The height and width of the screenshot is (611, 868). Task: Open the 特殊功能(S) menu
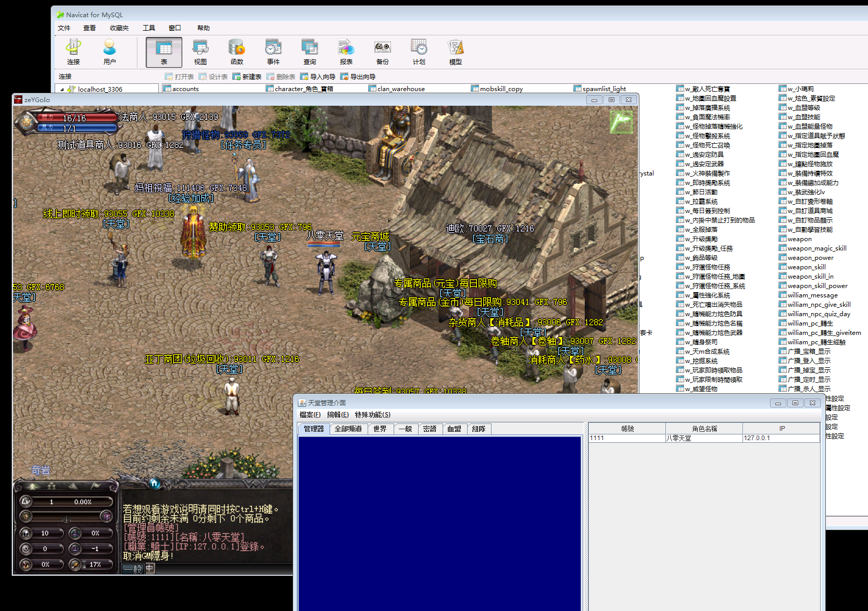pyautogui.click(x=372, y=415)
